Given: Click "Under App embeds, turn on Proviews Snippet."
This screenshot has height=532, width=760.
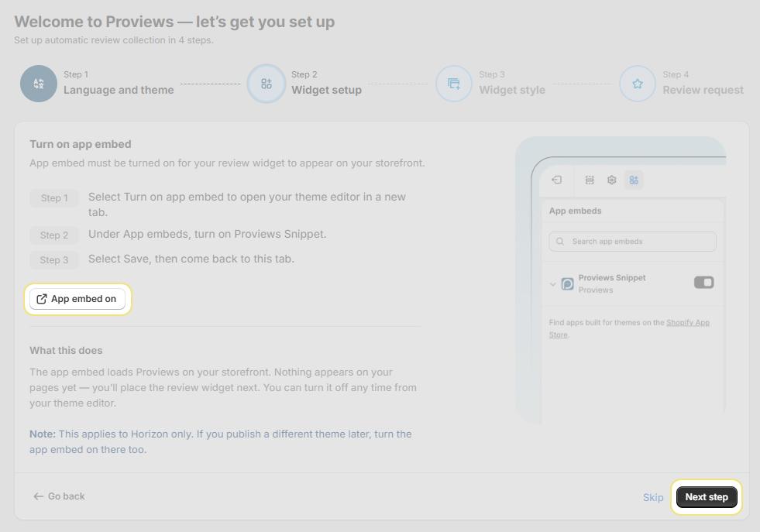Looking at the screenshot, I should [x=208, y=234].
